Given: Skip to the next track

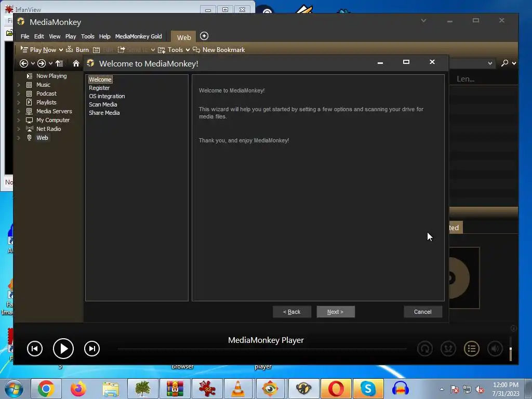Looking at the screenshot, I should click(92, 349).
